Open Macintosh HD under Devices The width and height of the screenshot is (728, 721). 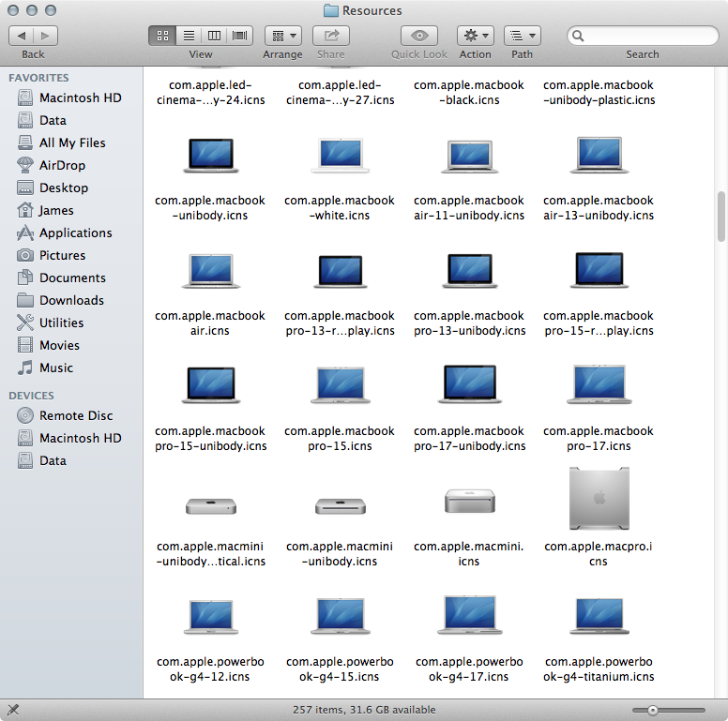(71, 439)
